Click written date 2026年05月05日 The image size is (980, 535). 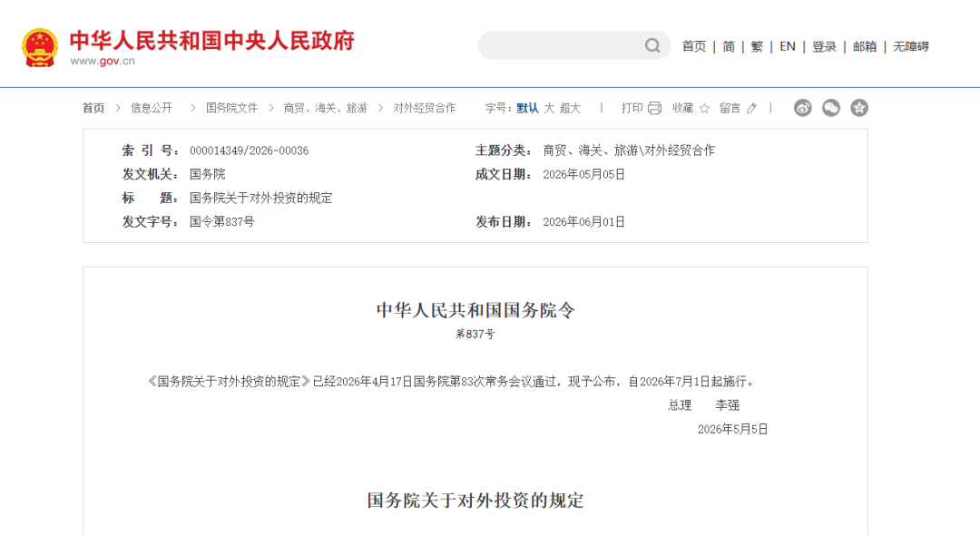click(583, 174)
